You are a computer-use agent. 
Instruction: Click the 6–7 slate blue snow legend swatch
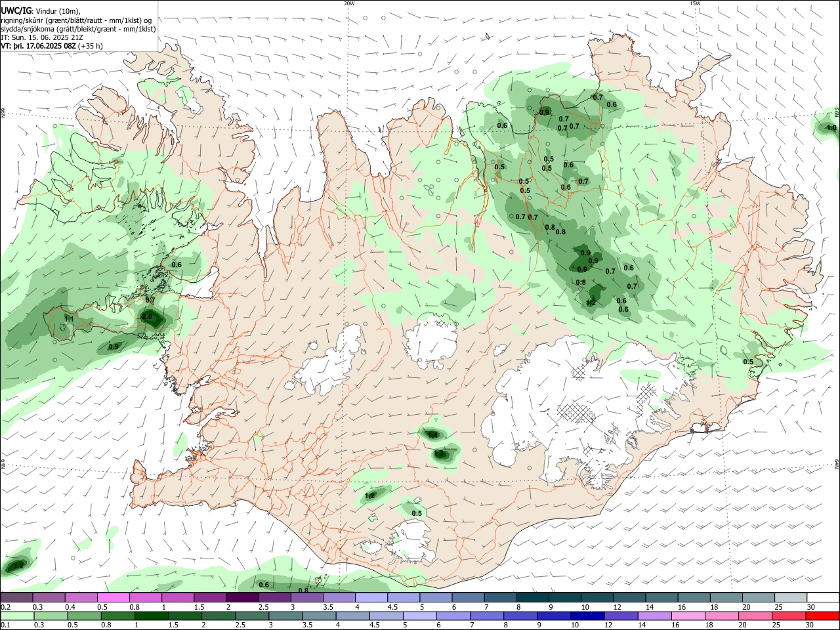coord(468,597)
